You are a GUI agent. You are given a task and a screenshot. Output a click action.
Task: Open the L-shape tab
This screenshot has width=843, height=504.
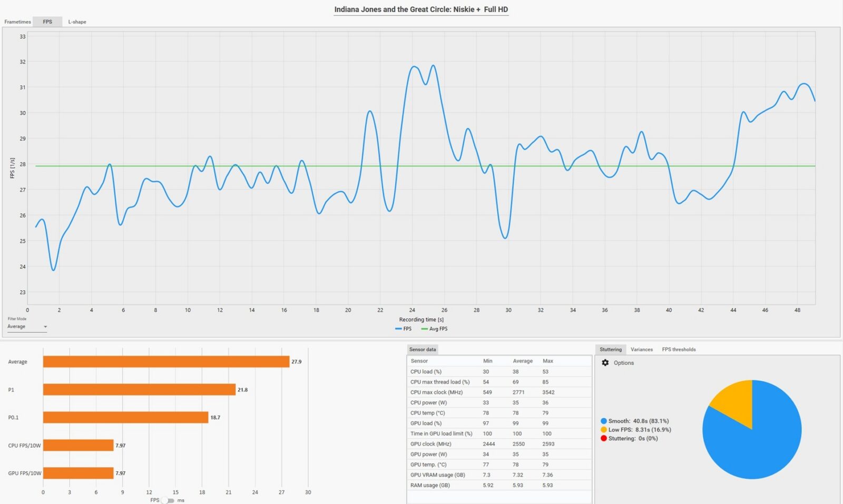77,22
